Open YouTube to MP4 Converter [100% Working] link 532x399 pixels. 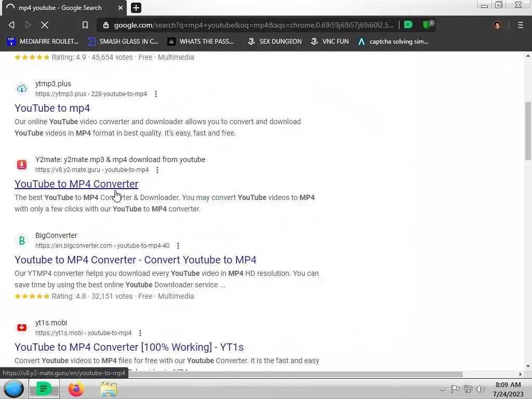coord(129,347)
